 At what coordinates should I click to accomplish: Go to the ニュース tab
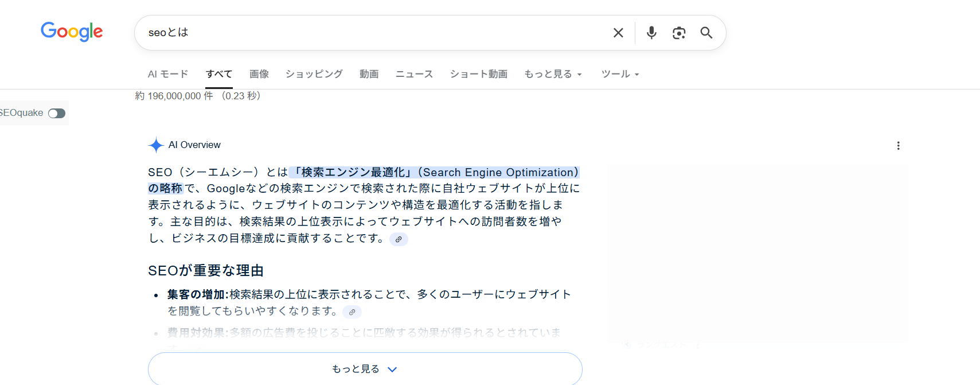[x=414, y=74]
